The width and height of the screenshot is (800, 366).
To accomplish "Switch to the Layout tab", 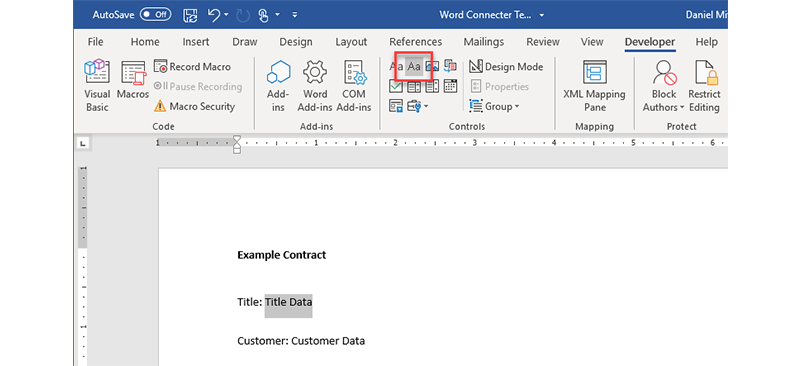I will click(351, 42).
